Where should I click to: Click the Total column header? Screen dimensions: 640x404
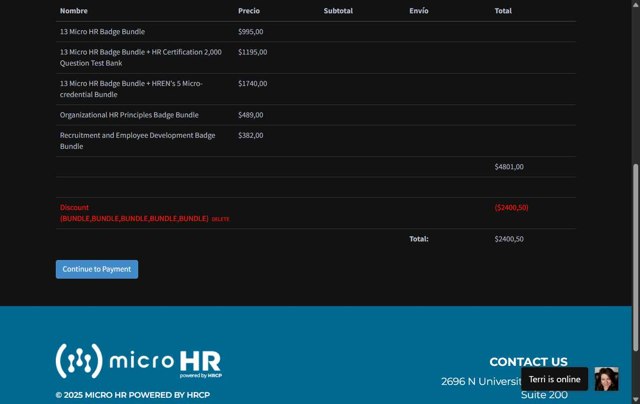[503, 11]
